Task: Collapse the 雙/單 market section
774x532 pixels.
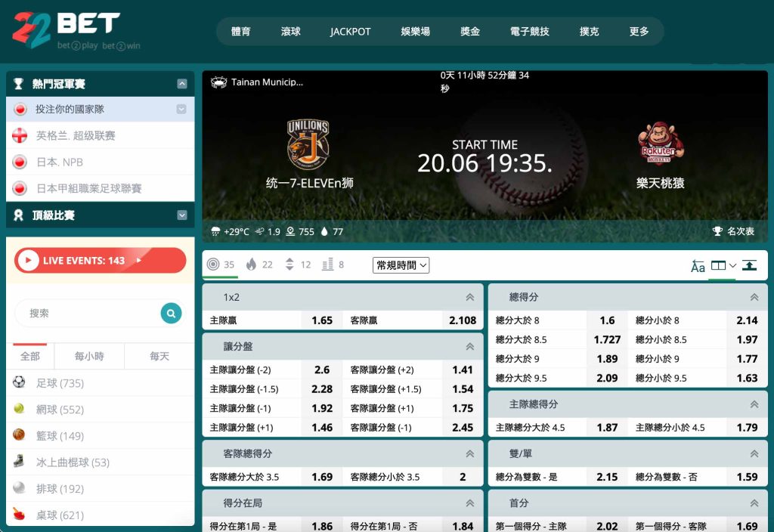Action: pyautogui.click(x=754, y=453)
